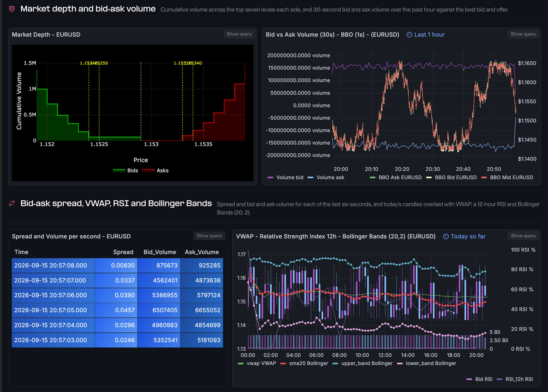The width and height of the screenshot is (548, 392).
Task: Toggle Asks series in Market Depth legend
Action: tap(155, 170)
